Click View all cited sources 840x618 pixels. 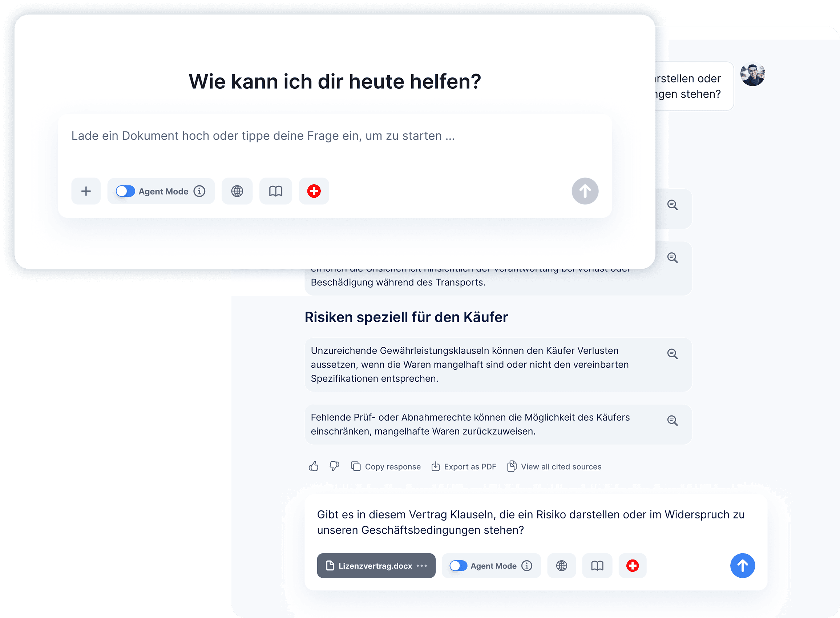tap(554, 466)
